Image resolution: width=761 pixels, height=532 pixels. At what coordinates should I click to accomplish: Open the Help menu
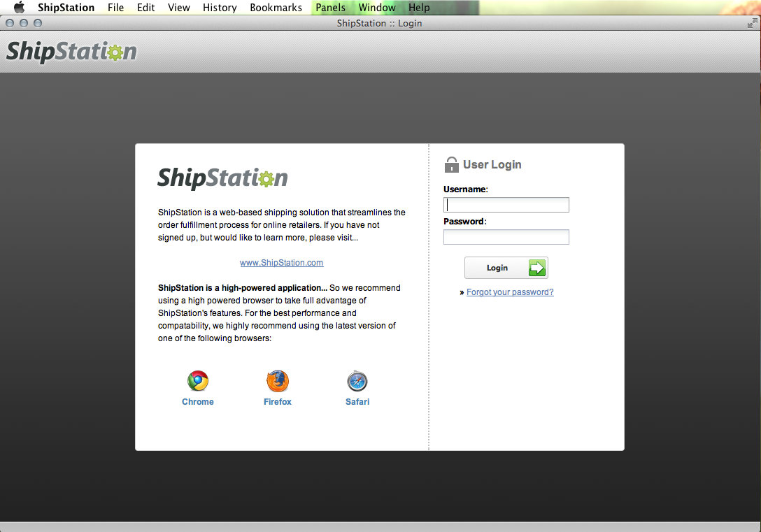click(x=419, y=7)
